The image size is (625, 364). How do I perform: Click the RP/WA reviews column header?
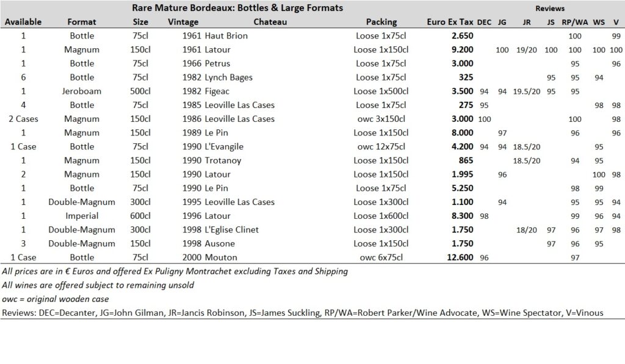[575, 22]
